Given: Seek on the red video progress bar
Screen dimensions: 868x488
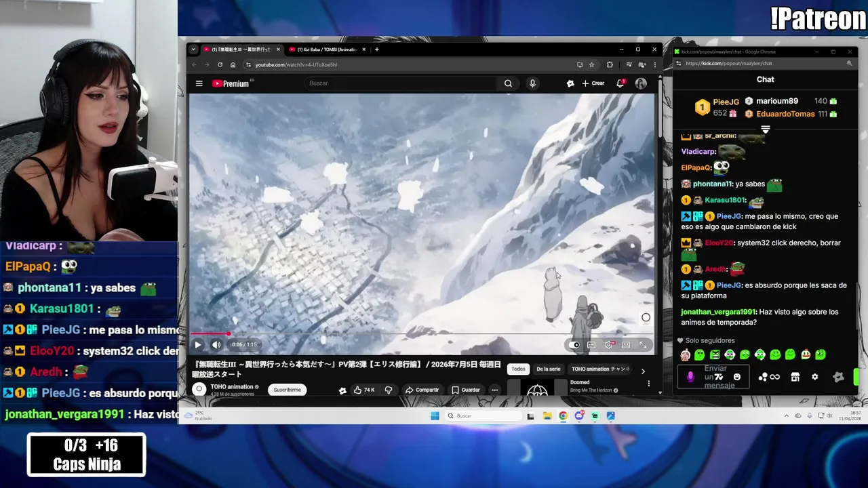Looking at the screenshot, I should click(422, 333).
